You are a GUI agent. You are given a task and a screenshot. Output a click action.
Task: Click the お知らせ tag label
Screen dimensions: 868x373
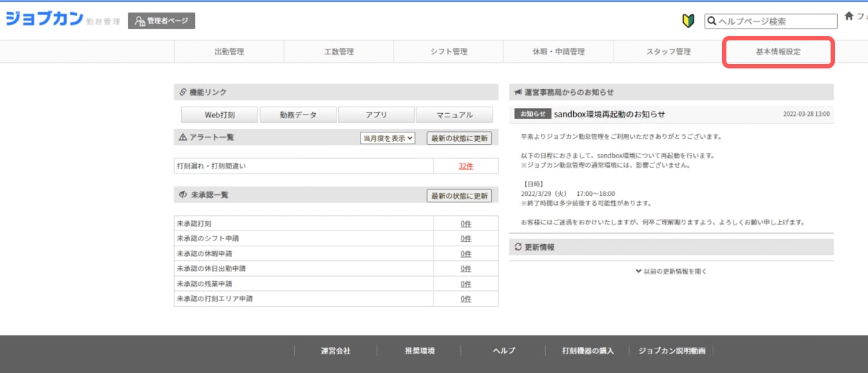(532, 114)
